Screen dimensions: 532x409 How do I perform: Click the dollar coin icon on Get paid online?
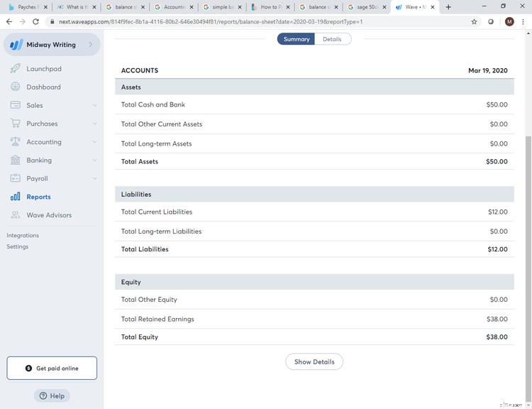28,369
